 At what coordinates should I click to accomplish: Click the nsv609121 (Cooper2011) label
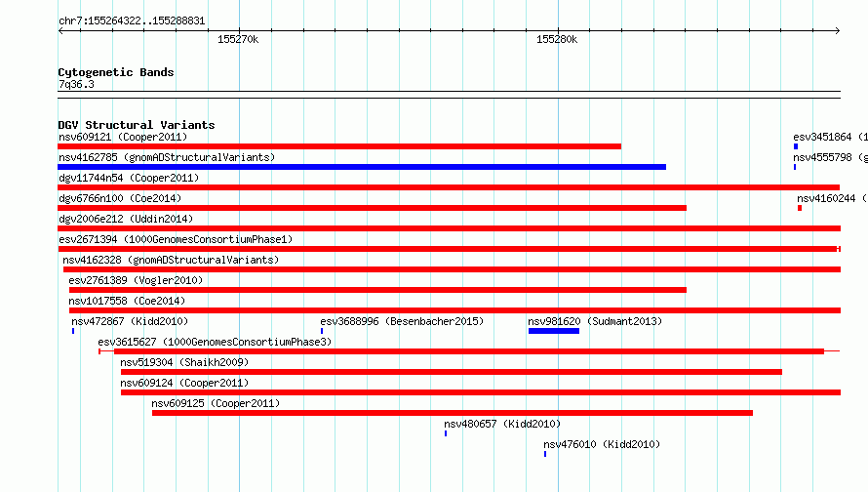[x=123, y=137]
